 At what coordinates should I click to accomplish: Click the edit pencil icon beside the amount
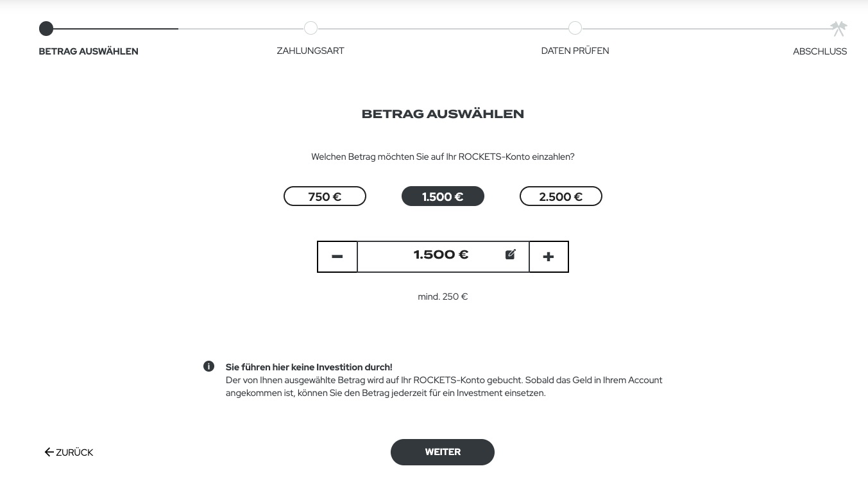click(x=511, y=255)
